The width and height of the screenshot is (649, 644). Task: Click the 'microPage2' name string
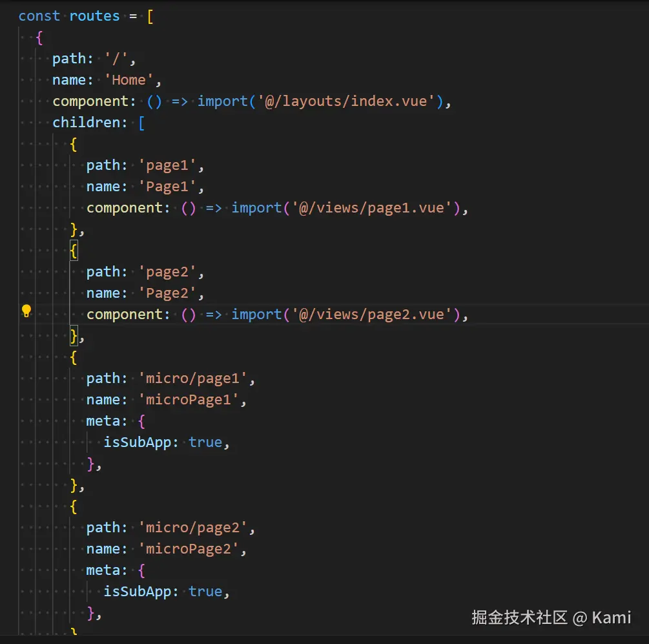[x=189, y=549]
